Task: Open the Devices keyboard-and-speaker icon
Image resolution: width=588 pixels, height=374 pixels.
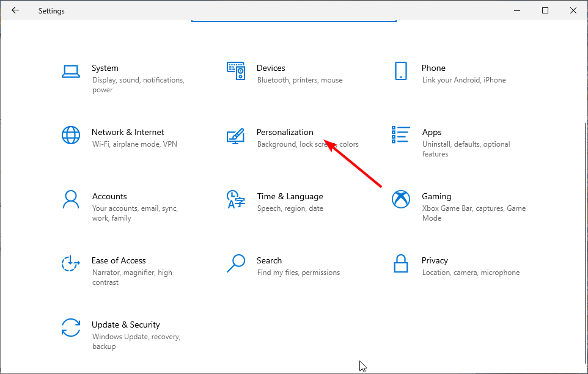Action: click(x=236, y=70)
